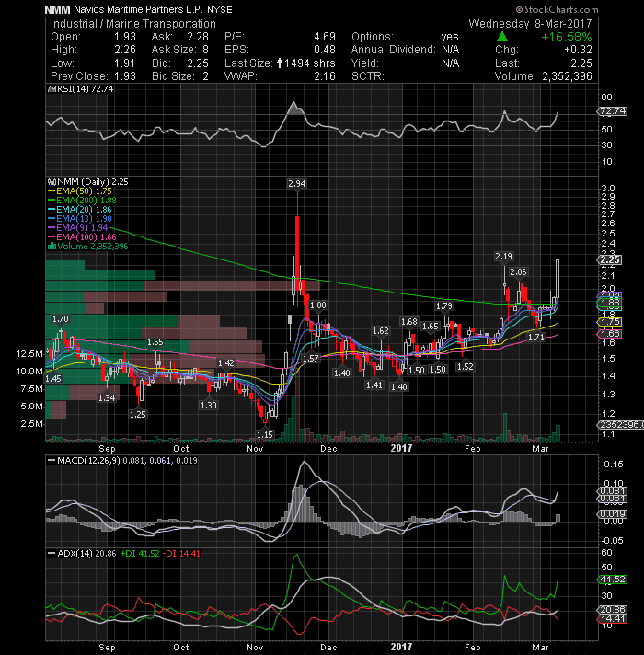This screenshot has width=644, height=655.
Task: Click the +16.58% percent change
Action: [567, 37]
